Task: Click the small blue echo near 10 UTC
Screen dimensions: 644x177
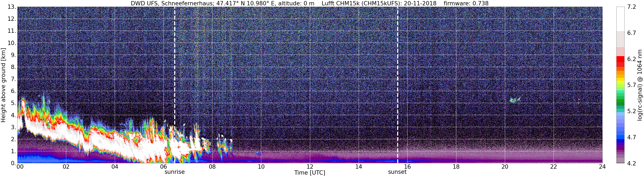Action: click(258, 153)
